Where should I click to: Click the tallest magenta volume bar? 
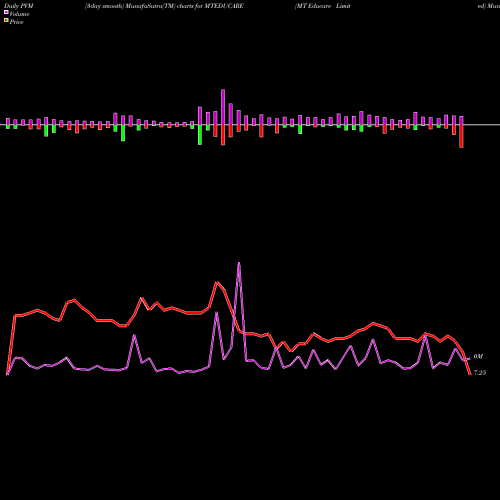click(223, 107)
